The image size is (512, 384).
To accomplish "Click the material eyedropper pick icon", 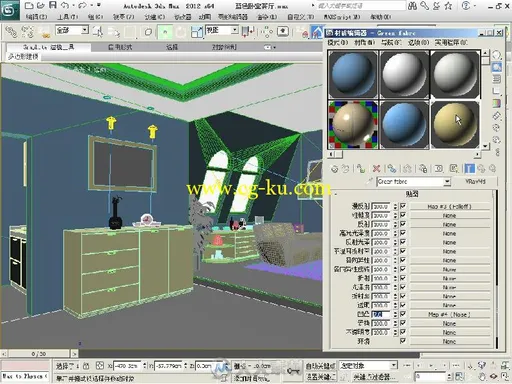I will (369, 181).
